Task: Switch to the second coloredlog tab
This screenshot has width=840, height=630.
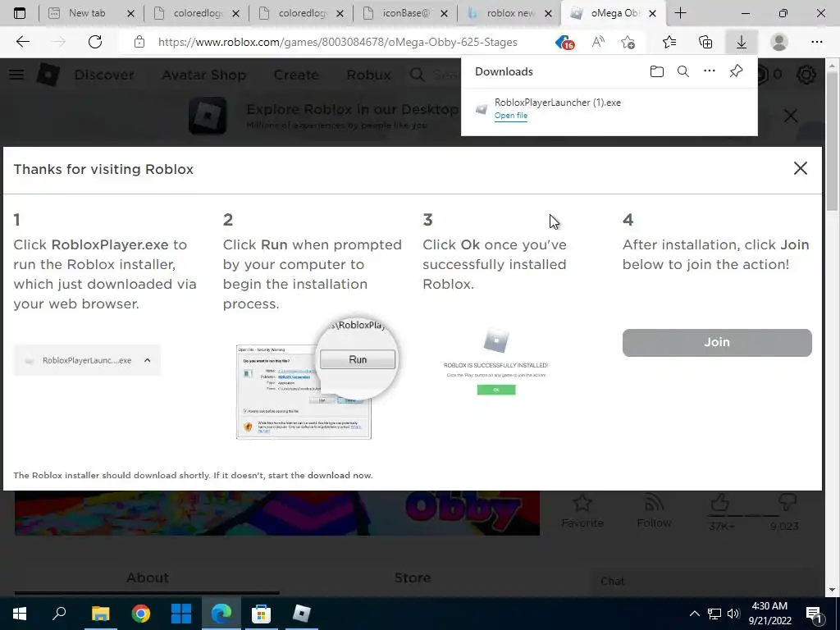Action: point(303,13)
